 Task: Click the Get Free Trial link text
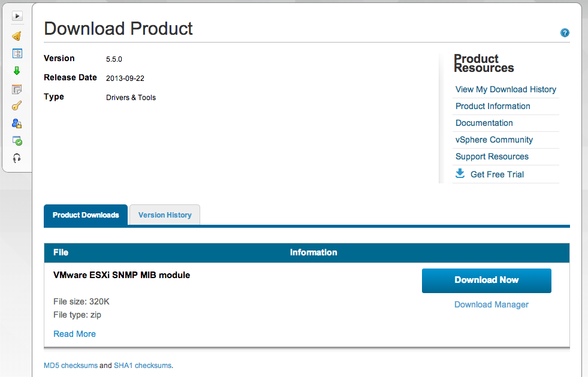497,174
